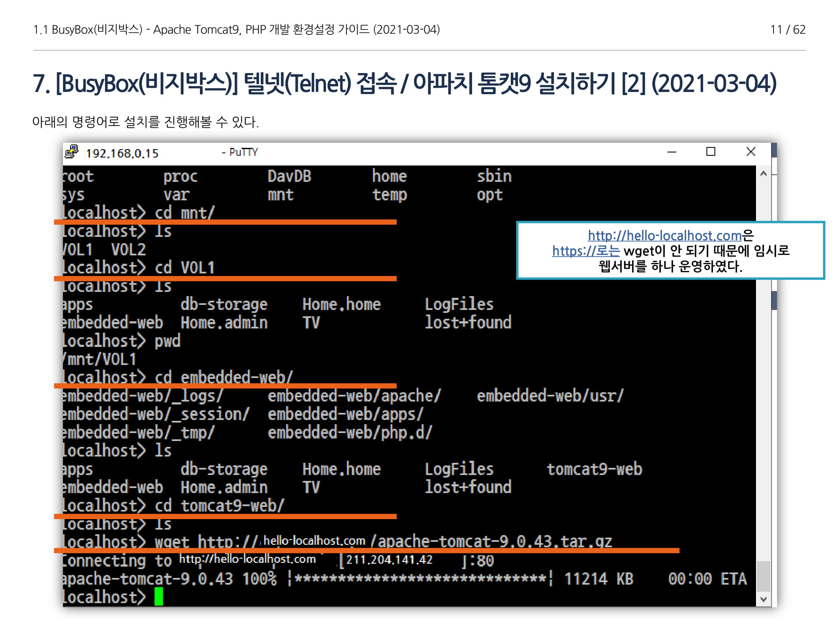Click the 192.168.0.15 PuTTY title text
Image resolution: width=840 pixels, height=630 pixels.
(x=122, y=153)
